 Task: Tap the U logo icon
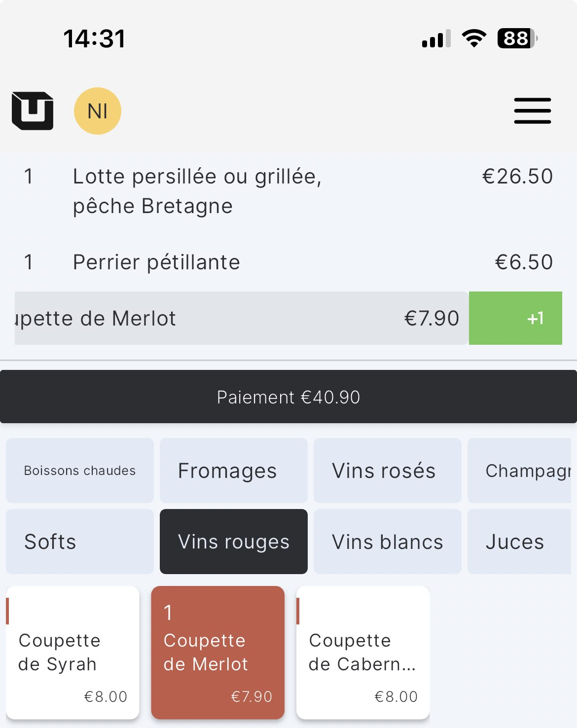tap(33, 111)
